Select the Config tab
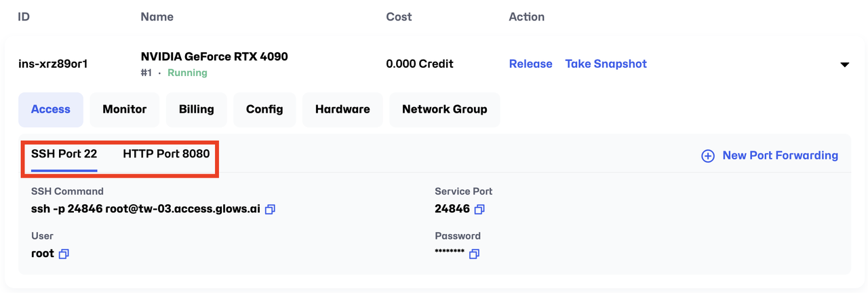The width and height of the screenshot is (868, 293). click(264, 109)
